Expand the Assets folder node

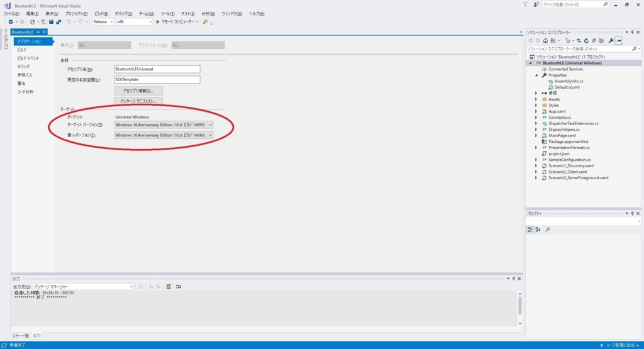[536, 99]
